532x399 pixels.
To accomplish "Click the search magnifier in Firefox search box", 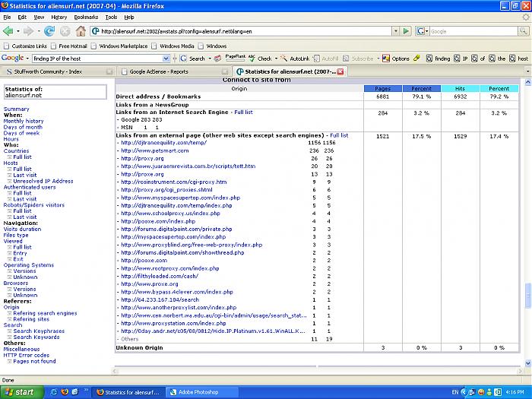I will pos(523,31).
